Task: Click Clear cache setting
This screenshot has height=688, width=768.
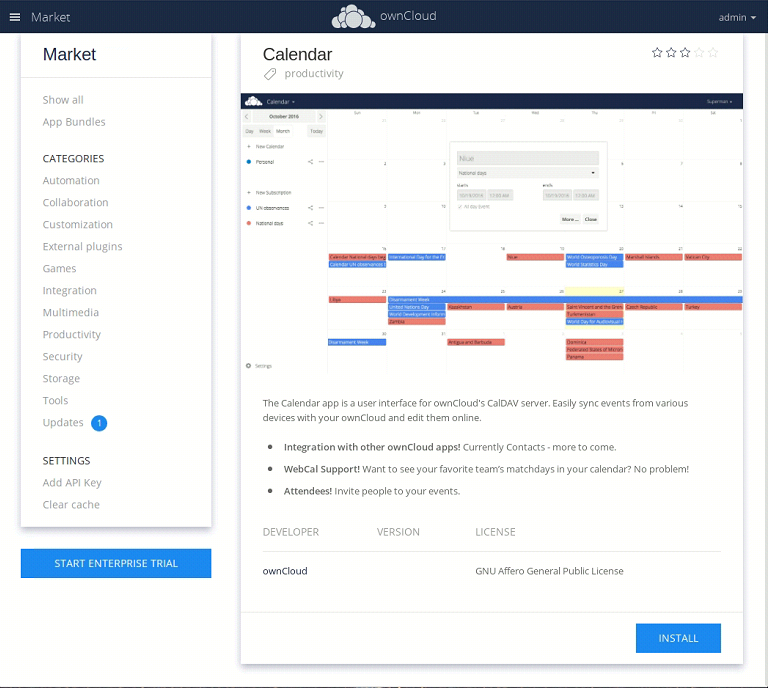Action: click(71, 505)
